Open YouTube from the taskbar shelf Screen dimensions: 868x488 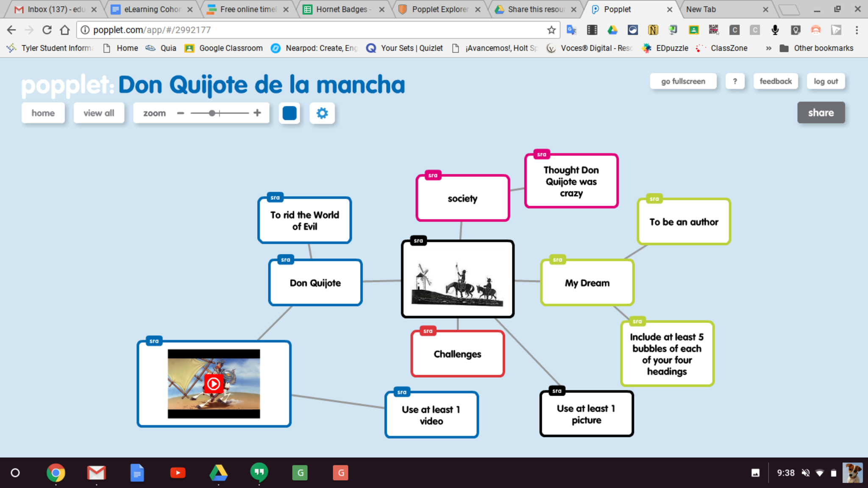click(178, 473)
